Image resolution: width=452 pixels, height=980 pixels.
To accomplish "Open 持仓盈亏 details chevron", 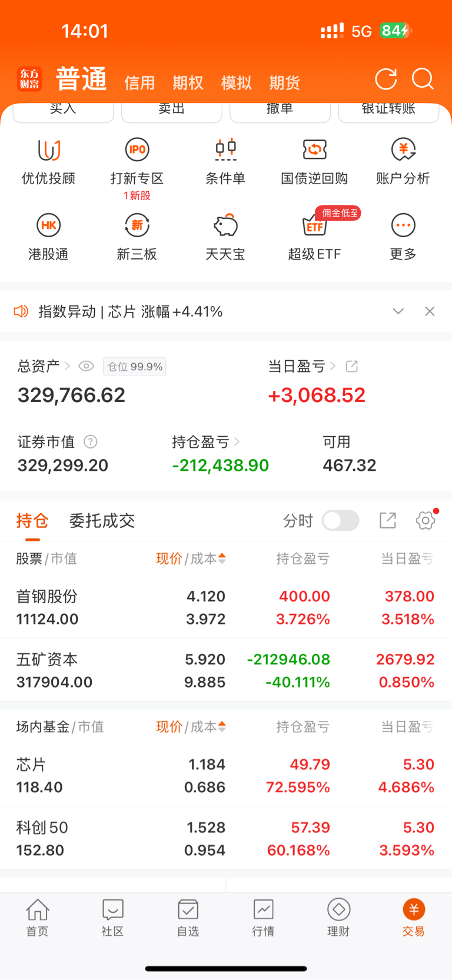I will (237, 441).
